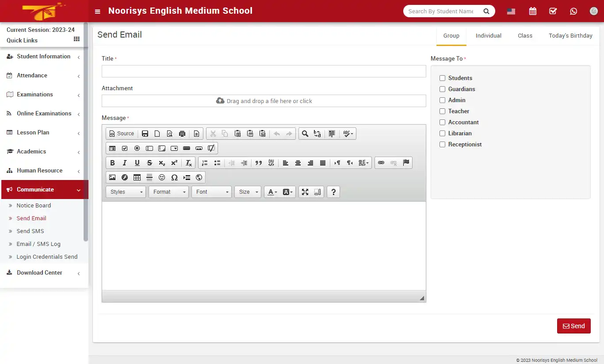
Task: Open the Link tool in the editor
Action: (381, 162)
